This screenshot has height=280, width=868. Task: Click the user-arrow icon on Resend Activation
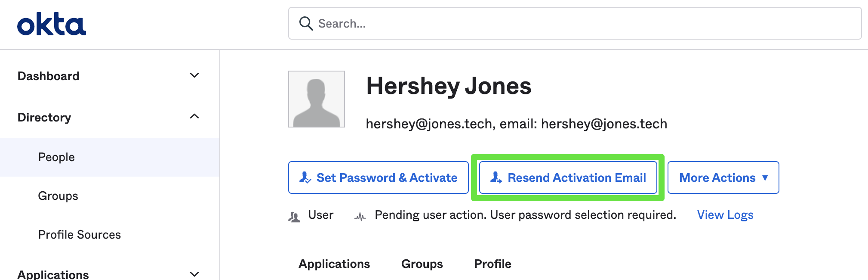coord(496,177)
